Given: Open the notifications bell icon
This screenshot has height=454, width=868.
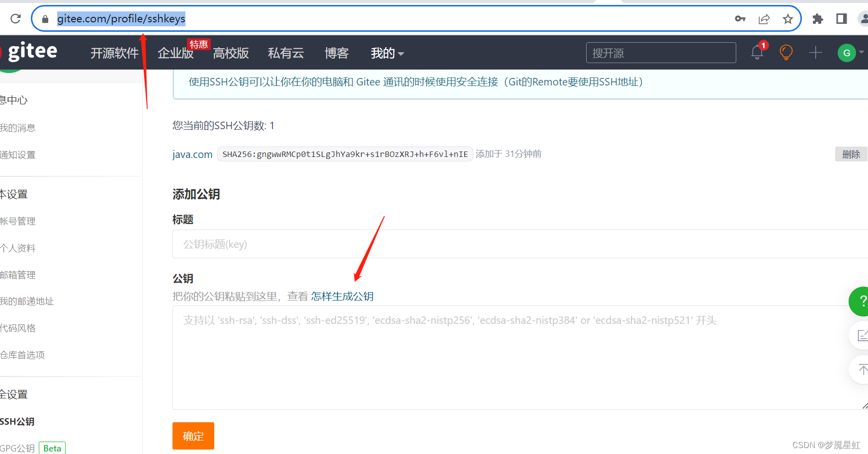Looking at the screenshot, I should (x=757, y=52).
